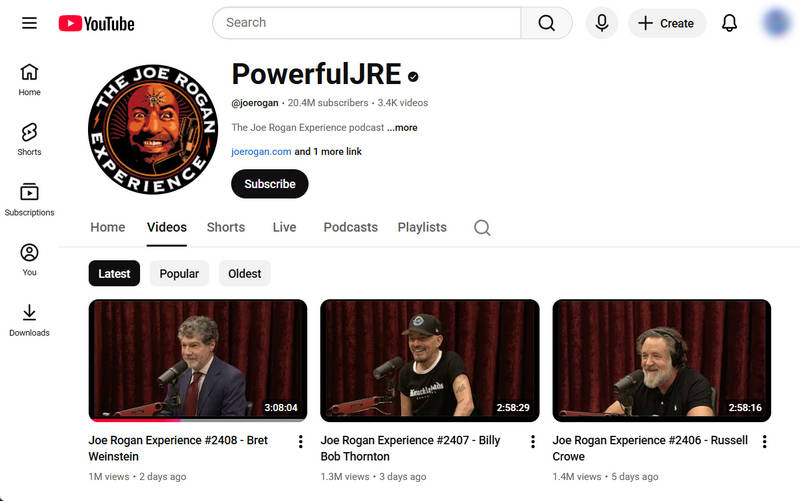Switch to the channel Shorts tab
The height and width of the screenshot is (501, 800).
(226, 227)
